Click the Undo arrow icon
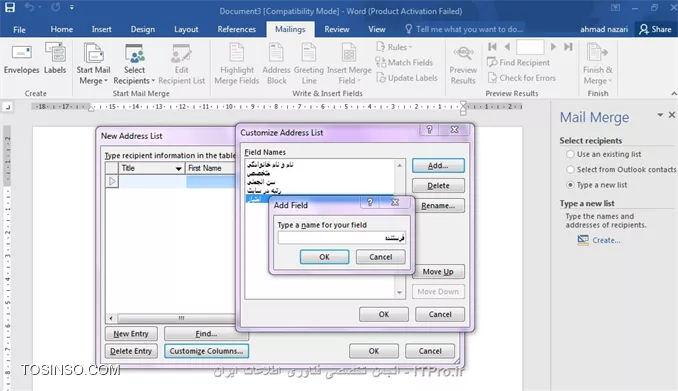Viewport: 678px width, 391px height. click(29, 7)
